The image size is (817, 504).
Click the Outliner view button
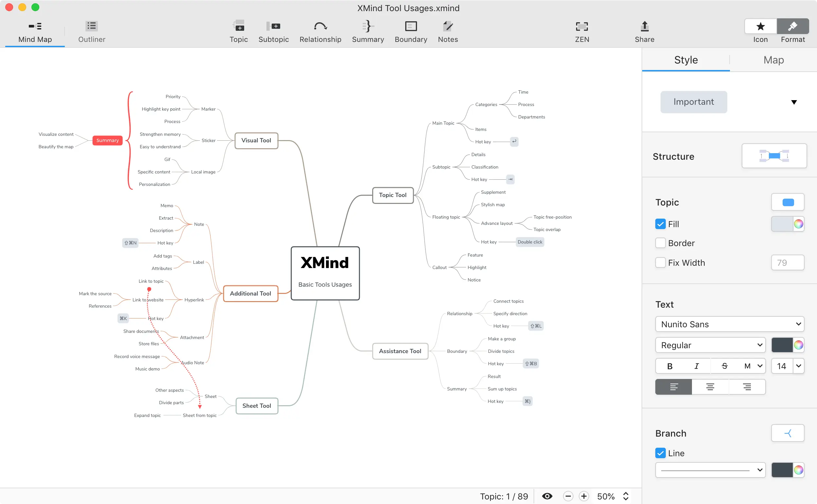click(x=91, y=33)
